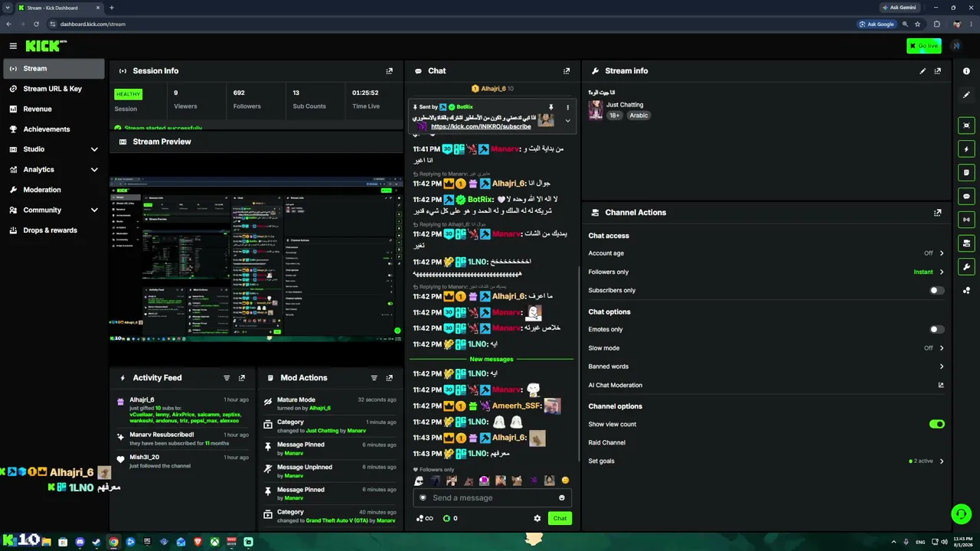Click the capture frame icon in right sidebar
Image resolution: width=980 pixels, height=551 pixels.
[x=966, y=126]
